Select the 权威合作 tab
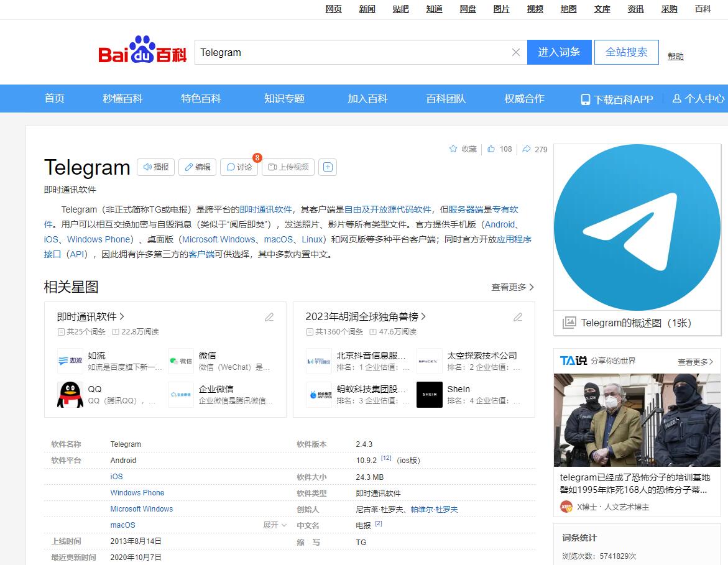This screenshot has height=565, width=728. (x=524, y=98)
